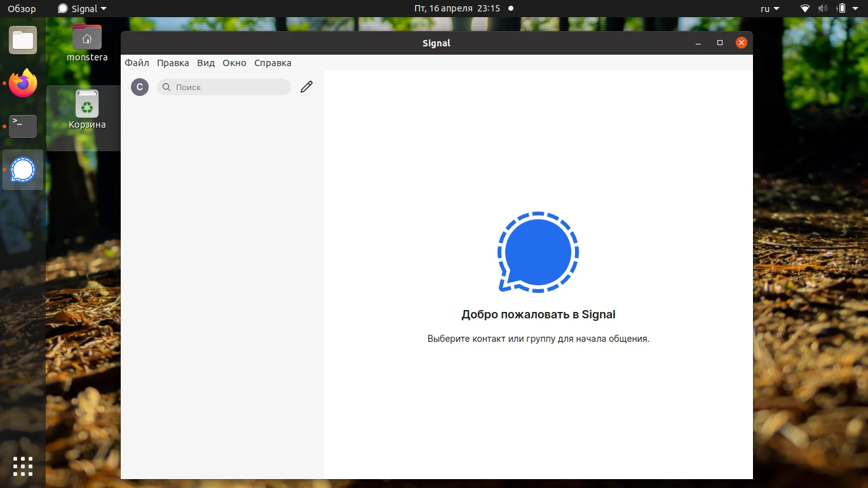The image size is (868, 488).
Task: Show the applications grid
Action: 23,466
